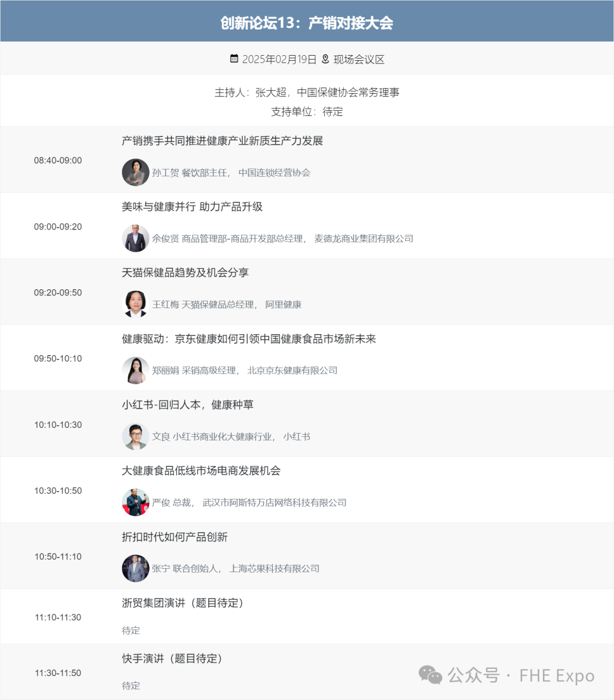Click the line 支持单位：待定
This screenshot has height=700, width=614.
[x=307, y=111]
